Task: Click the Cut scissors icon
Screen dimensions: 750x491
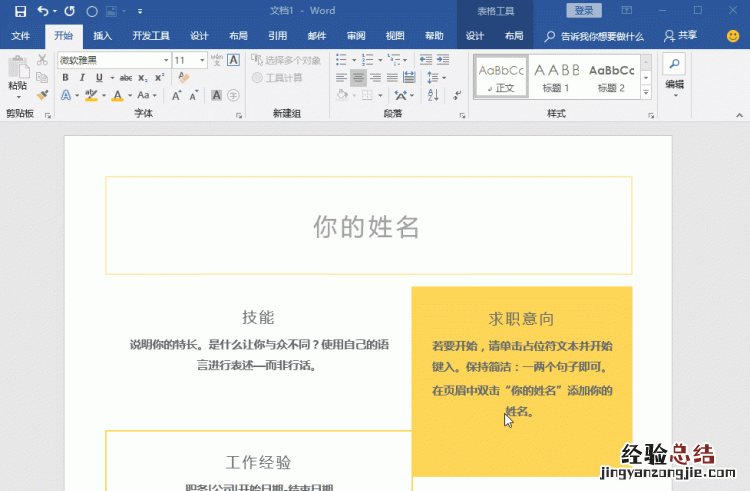Action: click(x=42, y=60)
